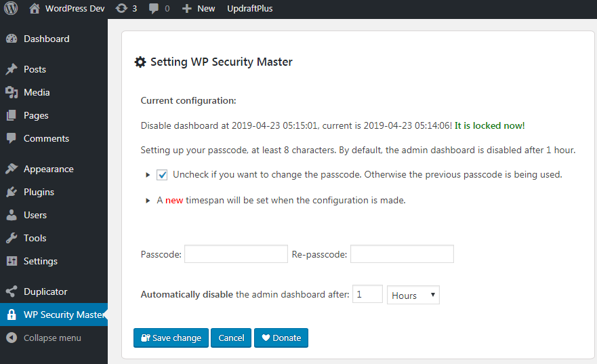Click the Posts pushpin icon

(x=12, y=69)
